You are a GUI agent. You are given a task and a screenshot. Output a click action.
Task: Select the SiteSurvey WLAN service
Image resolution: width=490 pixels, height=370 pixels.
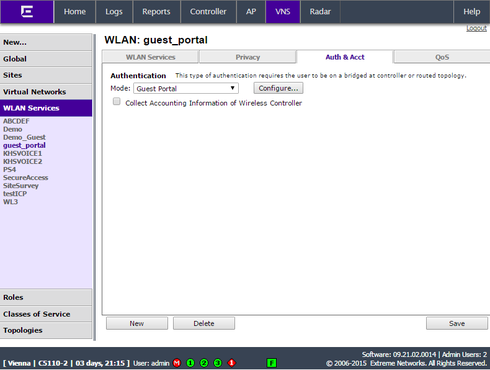point(21,186)
